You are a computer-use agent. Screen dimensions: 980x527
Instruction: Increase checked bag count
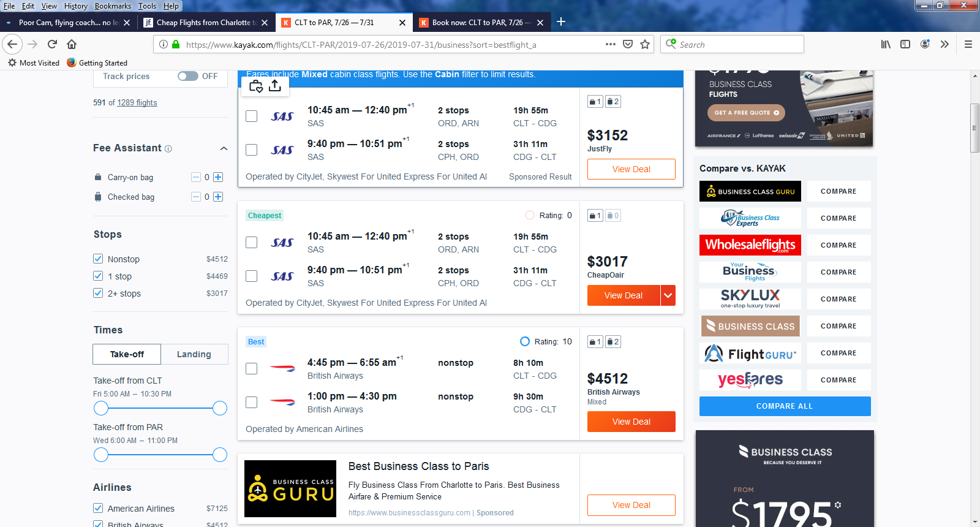(218, 197)
